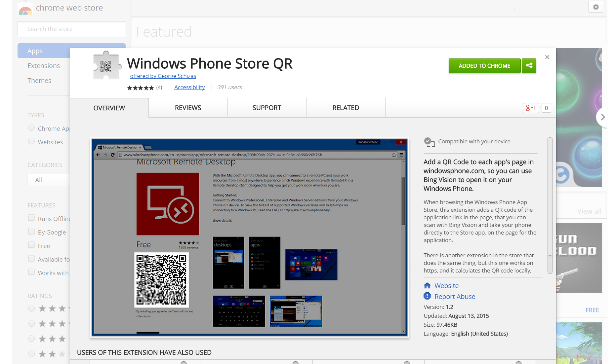Select the third ratings radio button
Viewport: 615px width, 364px height.
click(31, 339)
